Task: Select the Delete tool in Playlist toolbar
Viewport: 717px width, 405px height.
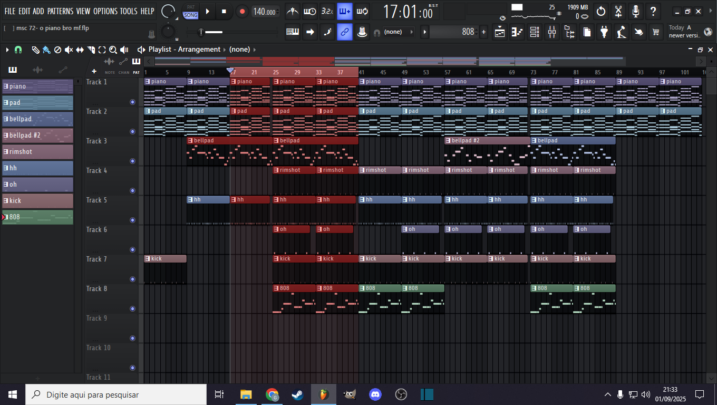Action: pos(57,49)
